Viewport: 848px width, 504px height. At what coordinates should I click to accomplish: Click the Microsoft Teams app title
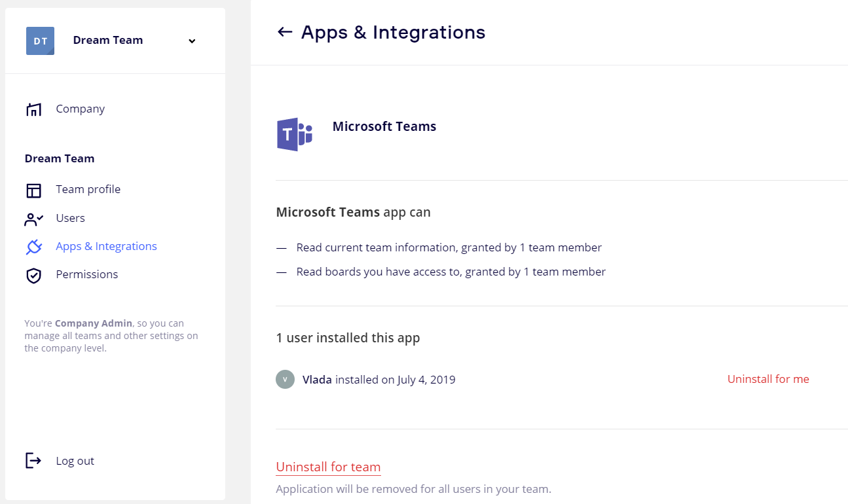[384, 126]
